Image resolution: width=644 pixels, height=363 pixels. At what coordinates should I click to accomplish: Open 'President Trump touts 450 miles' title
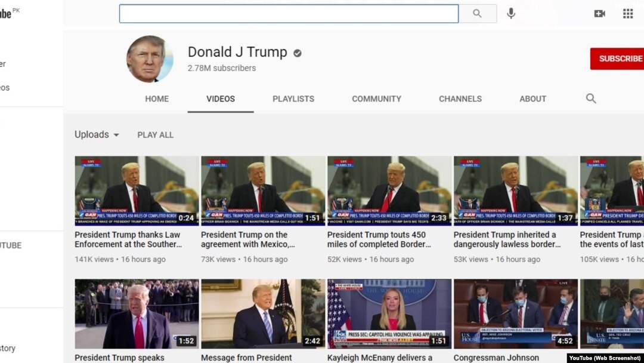pyautogui.click(x=379, y=239)
